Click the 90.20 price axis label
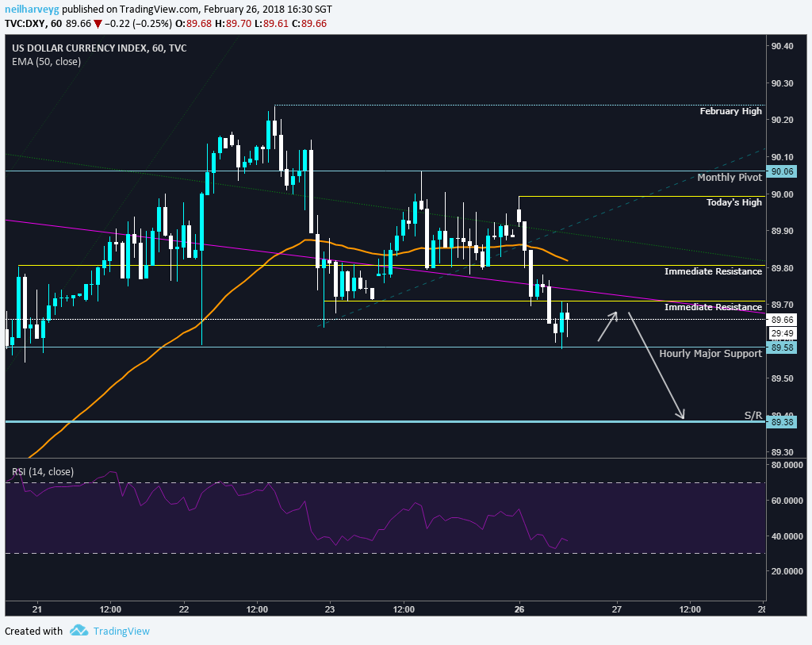812x645 pixels. (x=782, y=120)
